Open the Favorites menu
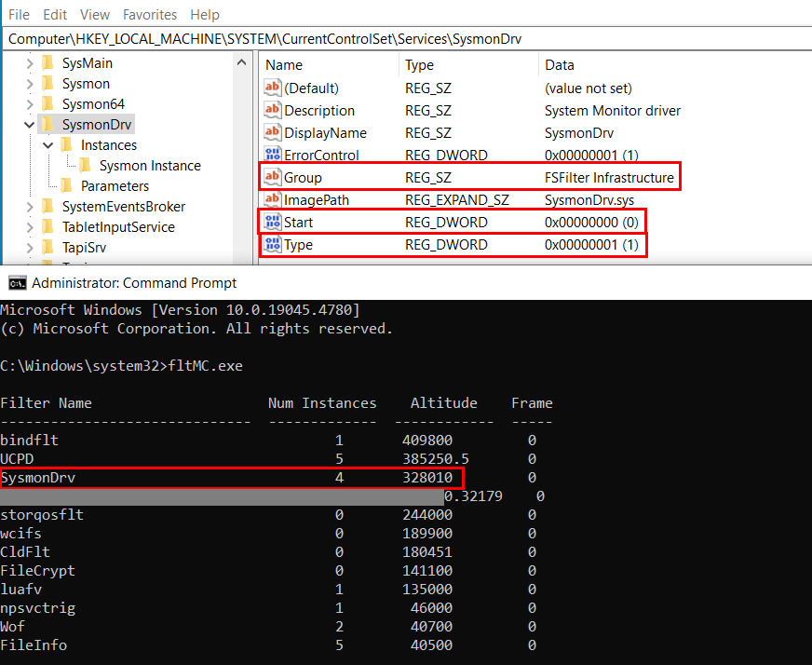Viewport: 812px width, 665px height. pos(149,15)
